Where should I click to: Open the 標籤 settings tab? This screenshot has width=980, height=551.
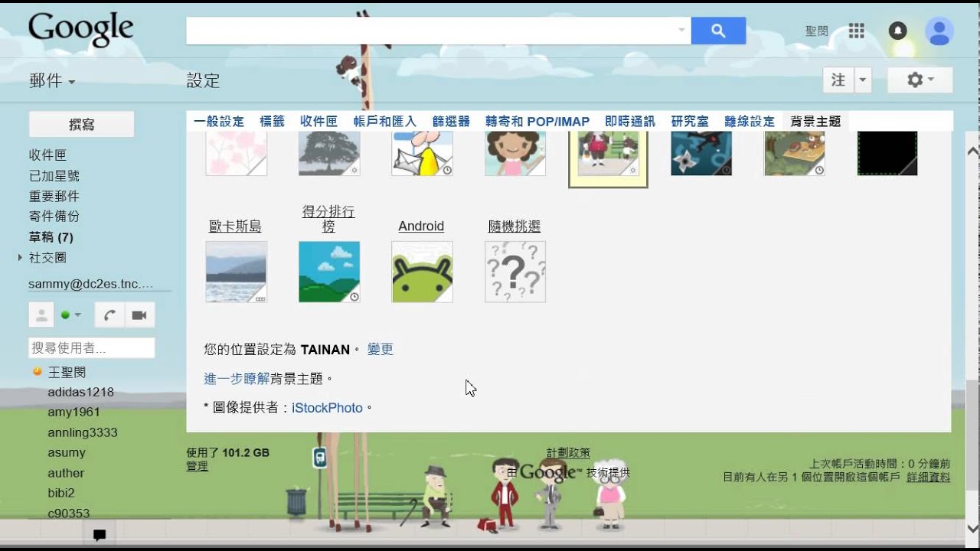[x=272, y=121]
